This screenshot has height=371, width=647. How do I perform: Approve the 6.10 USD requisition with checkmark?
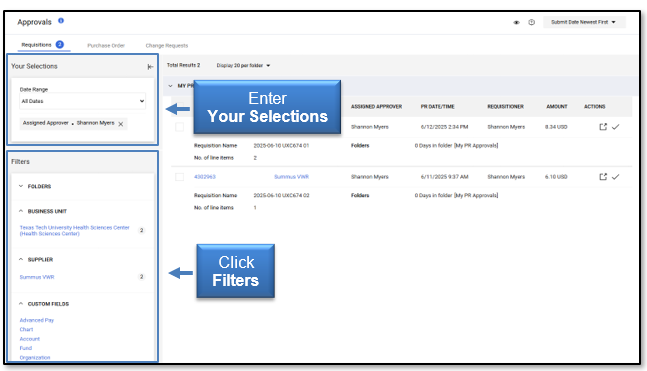click(x=615, y=177)
